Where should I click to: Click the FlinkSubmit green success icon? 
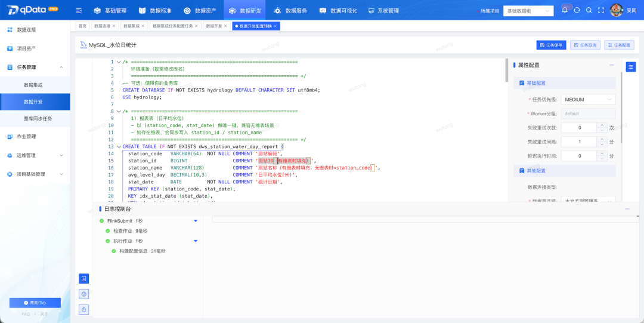(101, 221)
